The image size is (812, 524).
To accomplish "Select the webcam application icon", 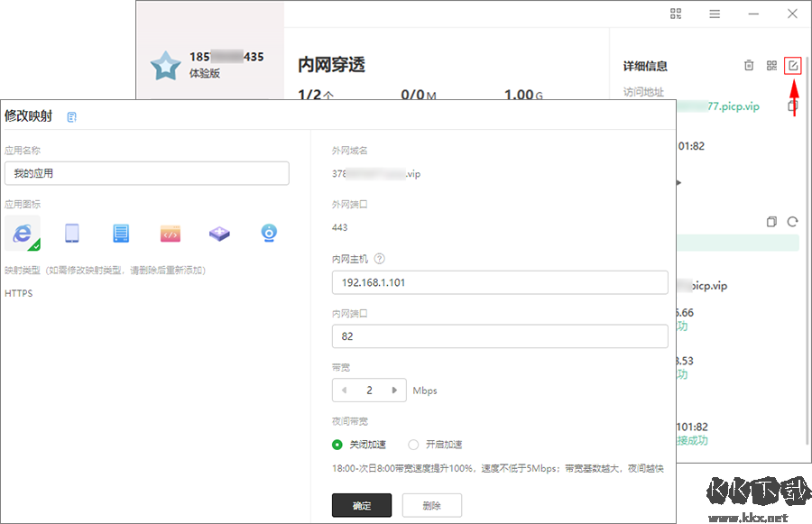I will pos(269,234).
